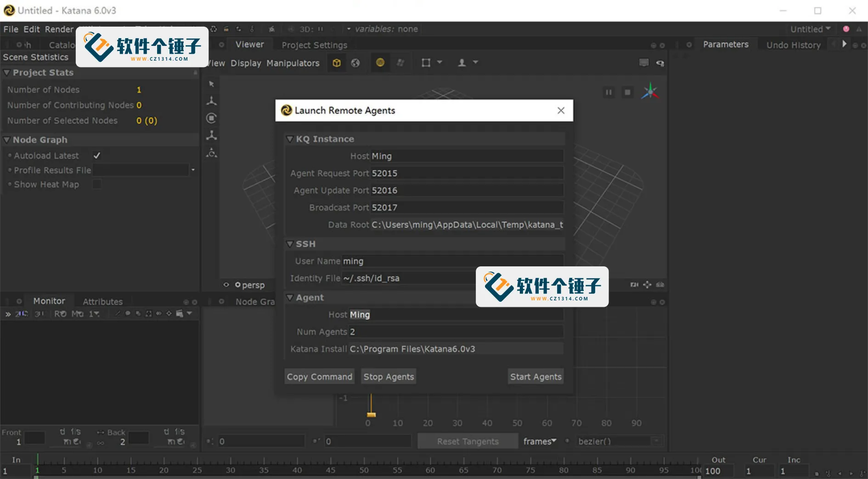Click the SSH User Name field

[x=453, y=261]
